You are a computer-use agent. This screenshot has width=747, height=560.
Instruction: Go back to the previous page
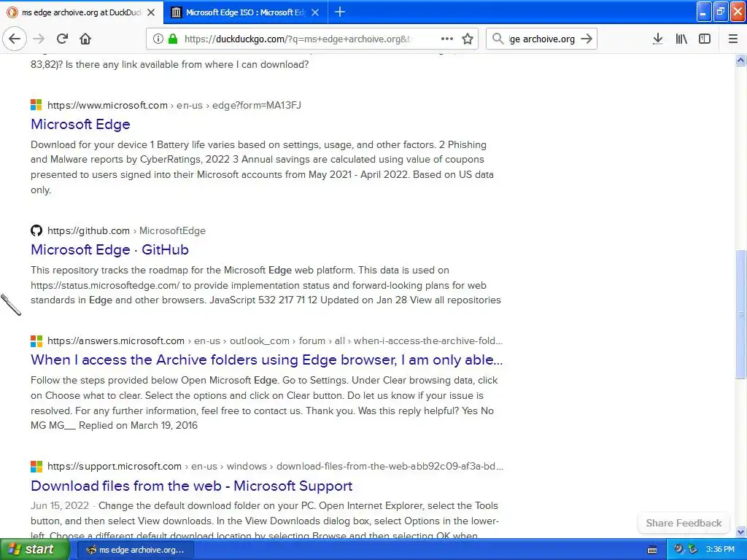(x=15, y=39)
